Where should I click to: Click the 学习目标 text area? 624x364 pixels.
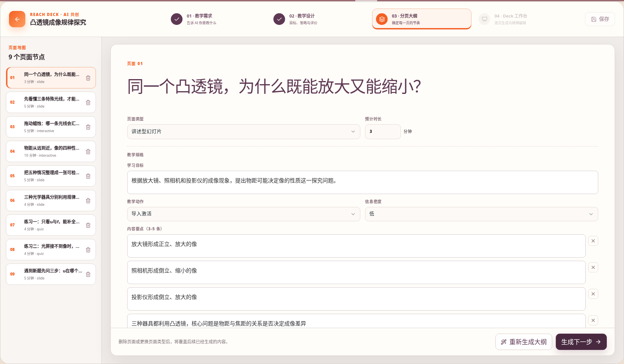click(x=362, y=182)
